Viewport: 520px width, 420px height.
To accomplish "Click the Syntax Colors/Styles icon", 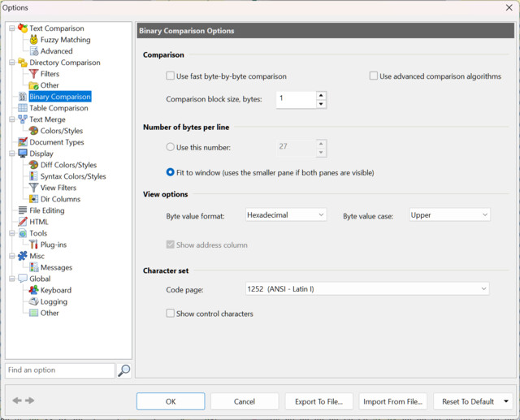I will pyautogui.click(x=33, y=176).
